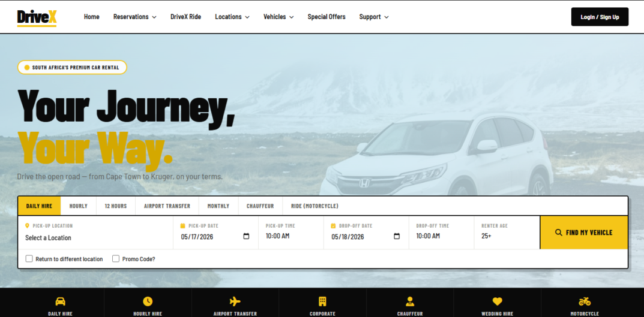Switch to the Monthly tab

218,206
